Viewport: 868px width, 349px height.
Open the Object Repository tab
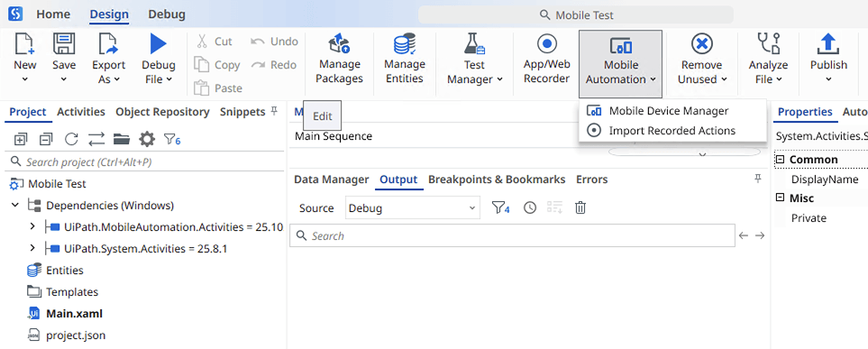point(162,112)
